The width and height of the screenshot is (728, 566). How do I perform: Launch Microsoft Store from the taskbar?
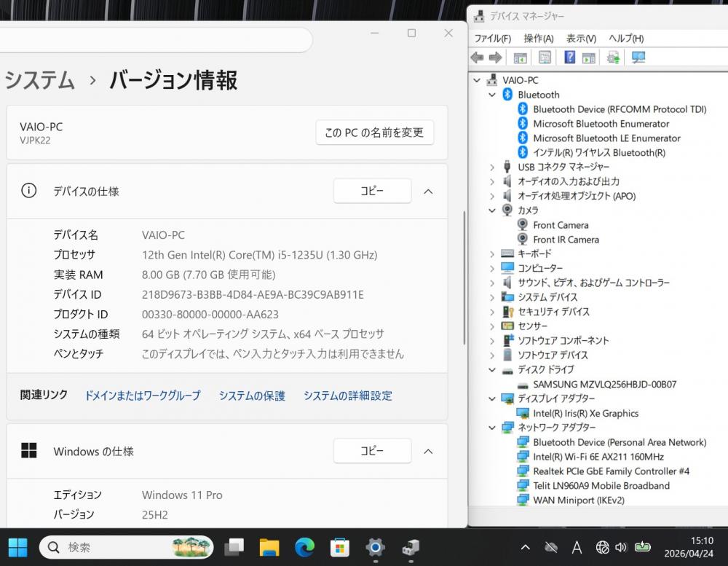click(x=339, y=547)
